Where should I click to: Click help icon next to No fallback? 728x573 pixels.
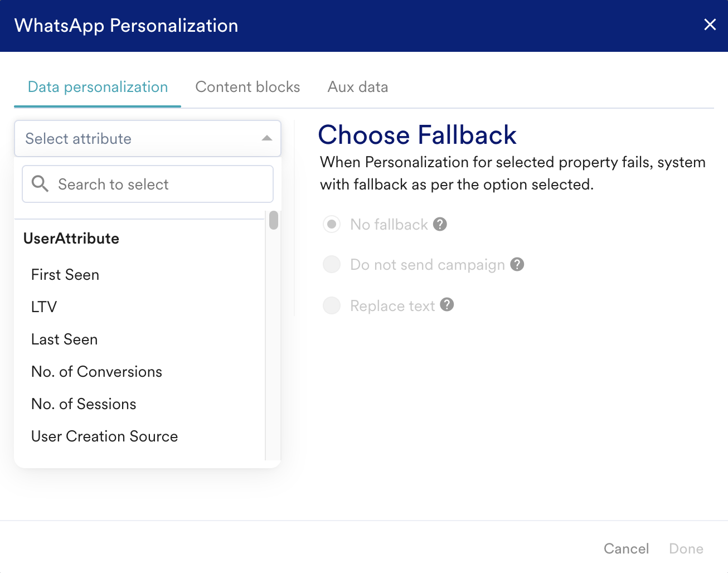point(440,224)
